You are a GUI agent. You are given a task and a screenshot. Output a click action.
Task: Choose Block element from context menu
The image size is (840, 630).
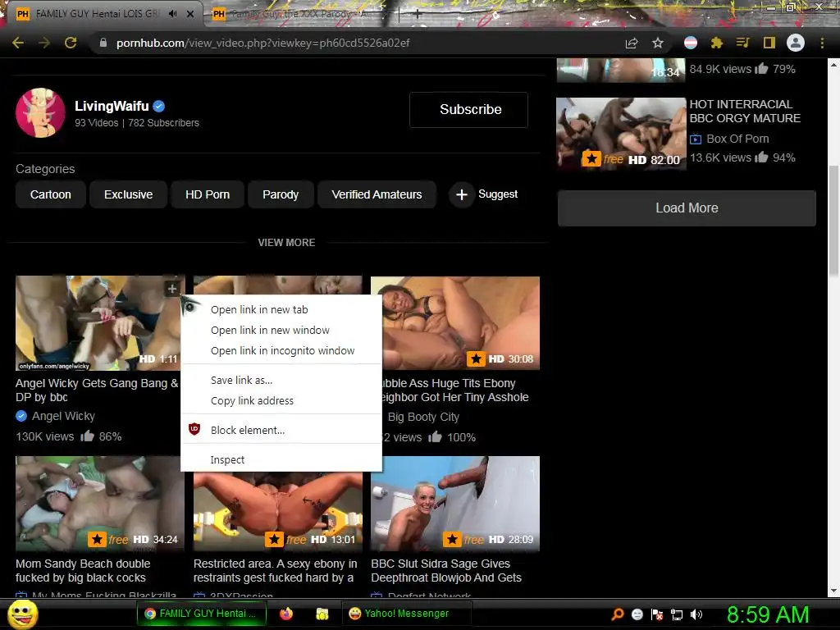coord(281,430)
